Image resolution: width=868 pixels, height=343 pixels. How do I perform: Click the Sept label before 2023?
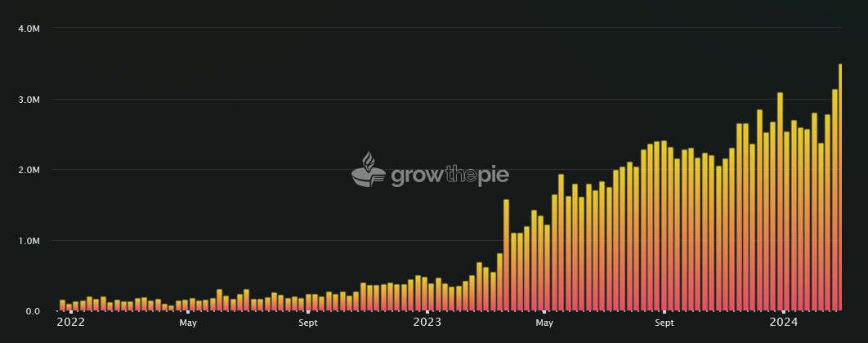pos(308,323)
